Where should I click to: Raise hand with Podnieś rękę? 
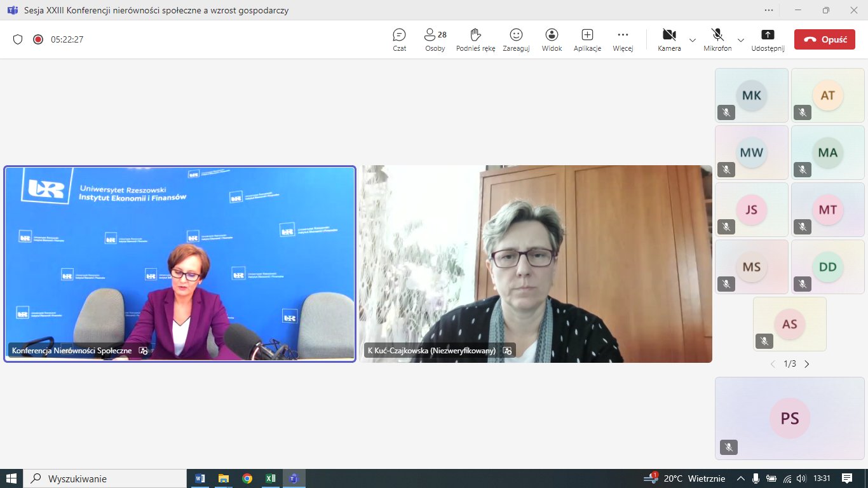click(475, 39)
